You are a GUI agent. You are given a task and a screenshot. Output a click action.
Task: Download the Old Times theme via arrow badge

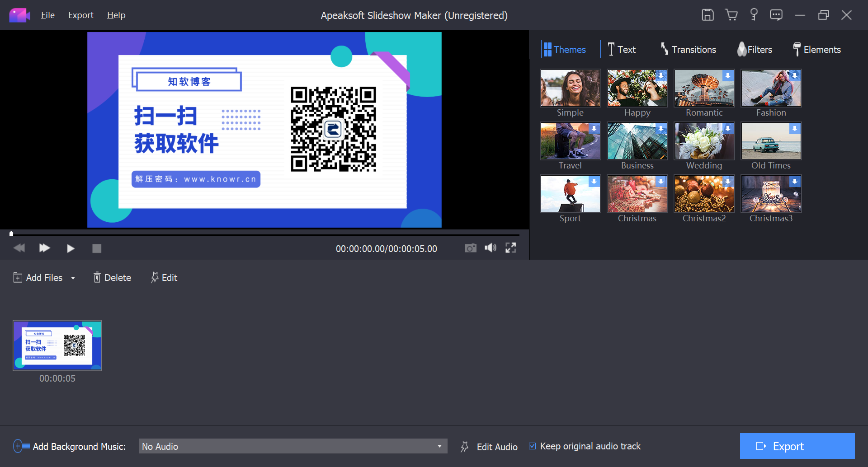[x=795, y=129]
